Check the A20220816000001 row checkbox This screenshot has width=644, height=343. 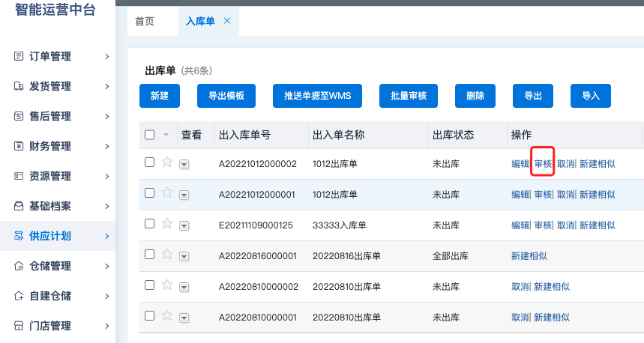point(149,255)
